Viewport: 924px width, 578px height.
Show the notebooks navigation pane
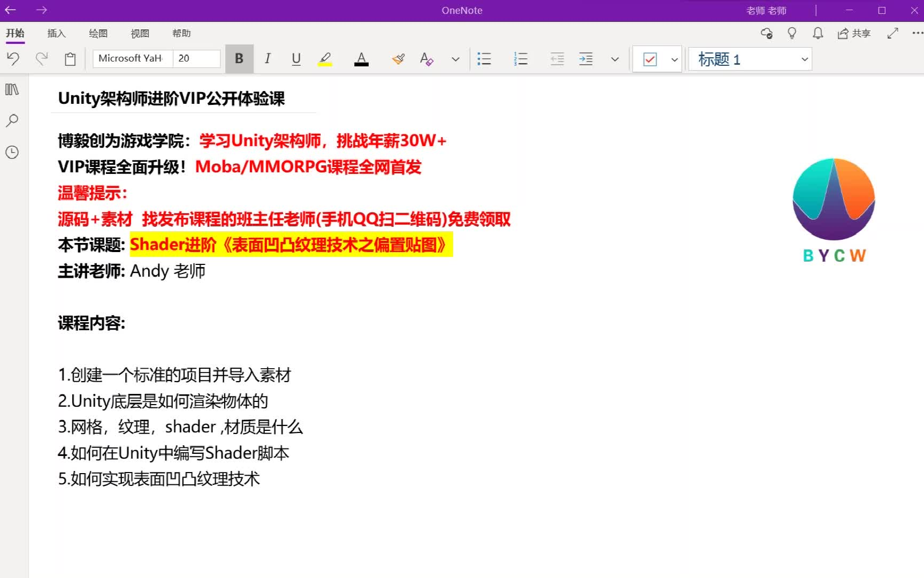(x=12, y=89)
